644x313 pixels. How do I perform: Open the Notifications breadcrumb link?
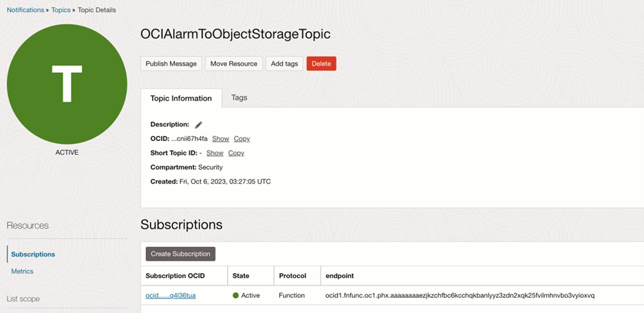(25, 10)
